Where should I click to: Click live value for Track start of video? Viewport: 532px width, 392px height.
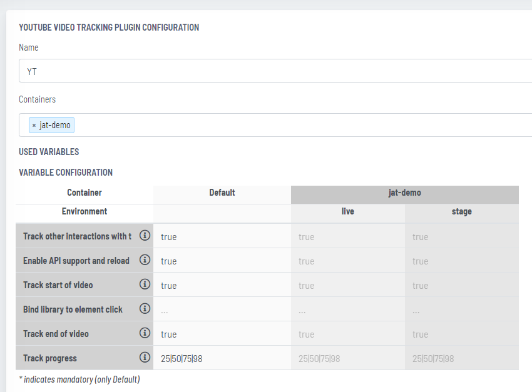[x=348, y=285]
